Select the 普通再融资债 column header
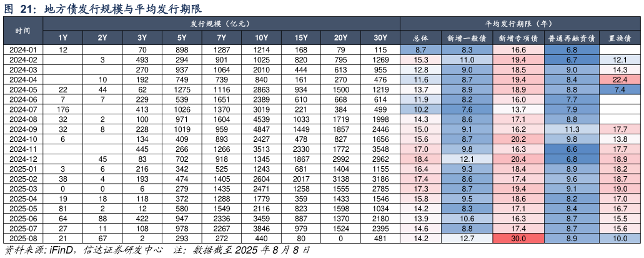Viewport: 644px width, 258px height. (571, 38)
